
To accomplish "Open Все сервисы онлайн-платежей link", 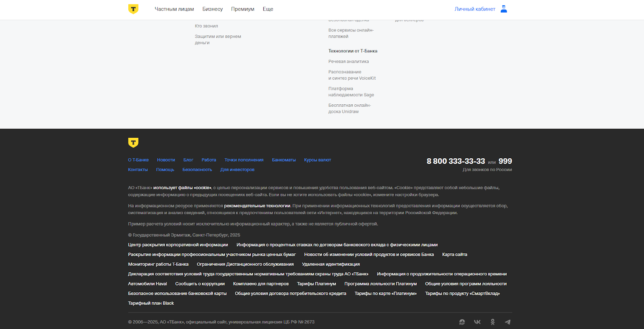I will 351,33.
